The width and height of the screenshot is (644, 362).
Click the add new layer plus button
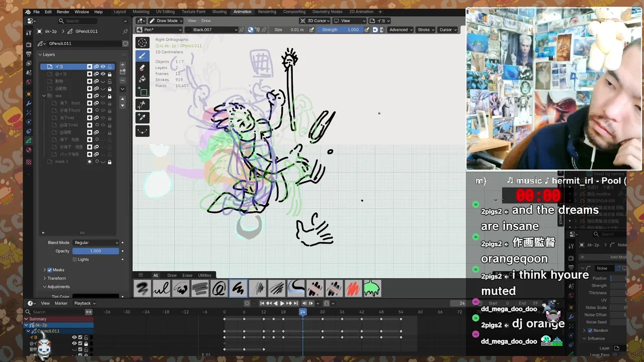click(x=122, y=64)
